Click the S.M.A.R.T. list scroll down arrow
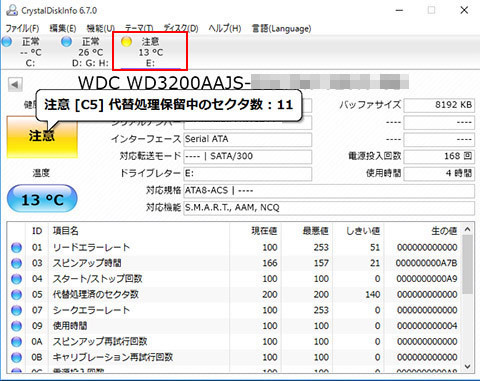Image resolution: width=480 pixels, height=381 pixels. tap(467, 367)
